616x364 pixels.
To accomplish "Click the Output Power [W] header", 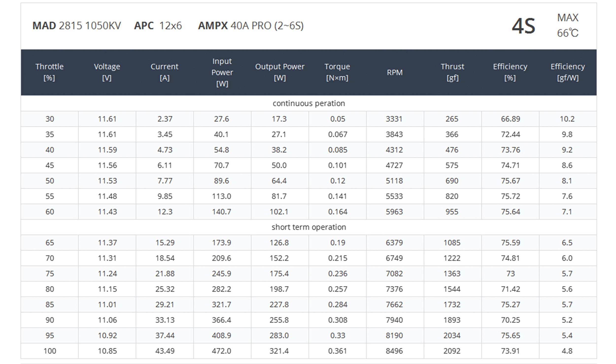I will (280, 72).
